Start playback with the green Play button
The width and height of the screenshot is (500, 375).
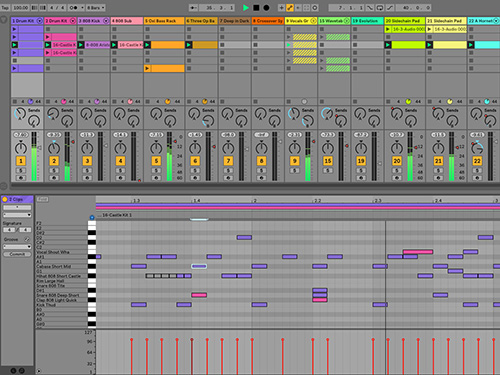tap(246, 8)
